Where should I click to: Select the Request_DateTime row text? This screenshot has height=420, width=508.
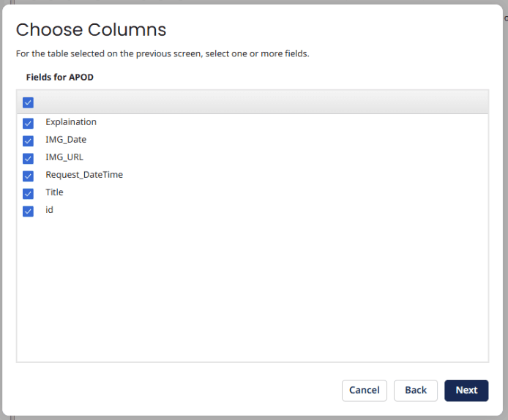[x=84, y=175]
